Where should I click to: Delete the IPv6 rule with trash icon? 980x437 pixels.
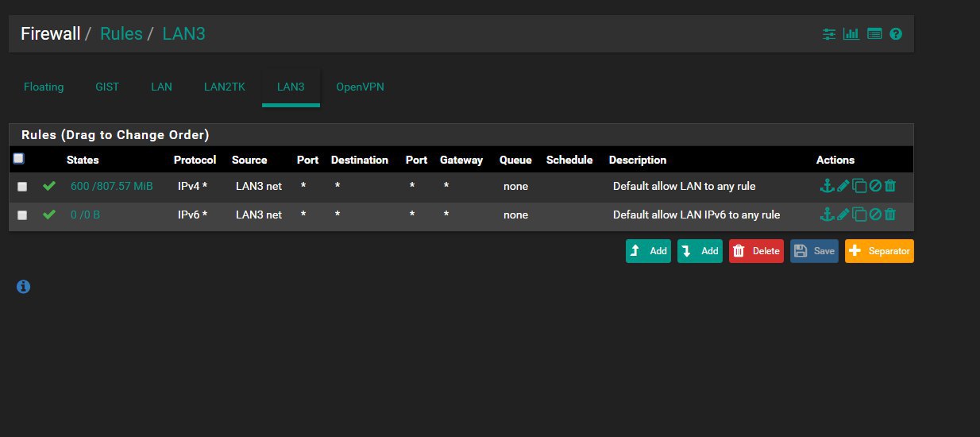pyautogui.click(x=890, y=215)
